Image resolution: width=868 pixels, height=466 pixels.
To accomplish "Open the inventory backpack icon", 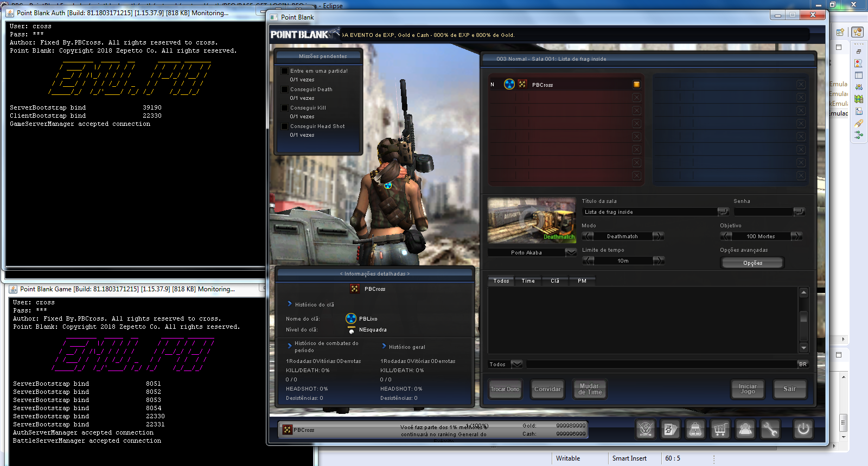I will point(695,430).
